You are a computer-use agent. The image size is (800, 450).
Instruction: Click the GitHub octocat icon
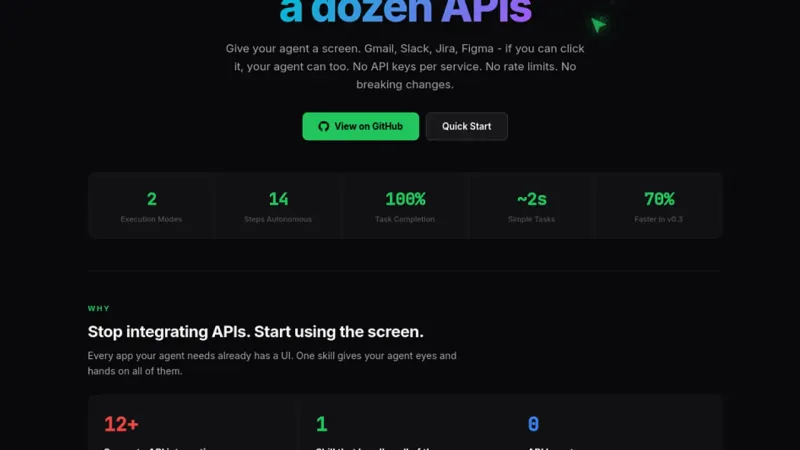(323, 126)
